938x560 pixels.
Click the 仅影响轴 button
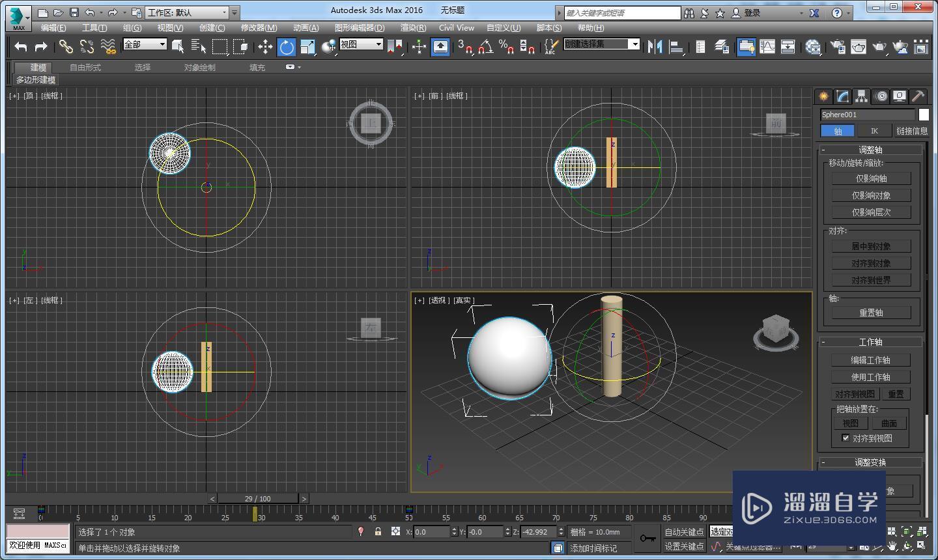pos(871,178)
